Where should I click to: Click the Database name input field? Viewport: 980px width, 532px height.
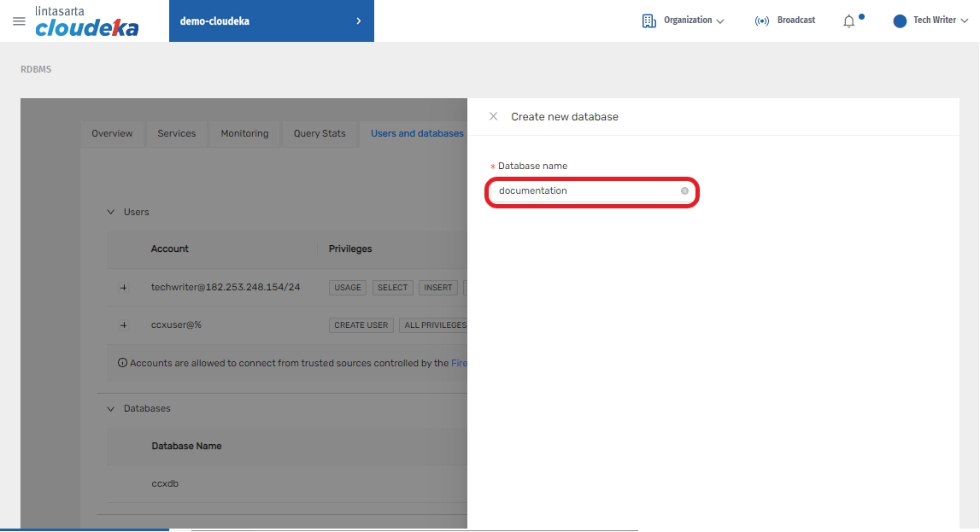[x=585, y=191]
